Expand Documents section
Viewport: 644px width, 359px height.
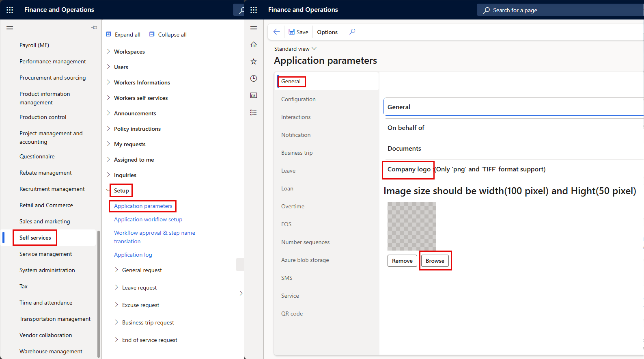(x=514, y=148)
